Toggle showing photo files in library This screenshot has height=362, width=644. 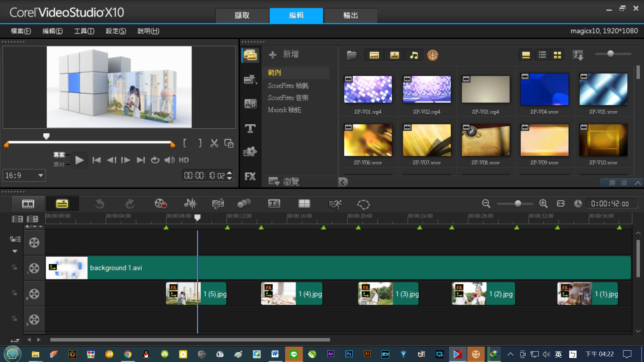(394, 55)
